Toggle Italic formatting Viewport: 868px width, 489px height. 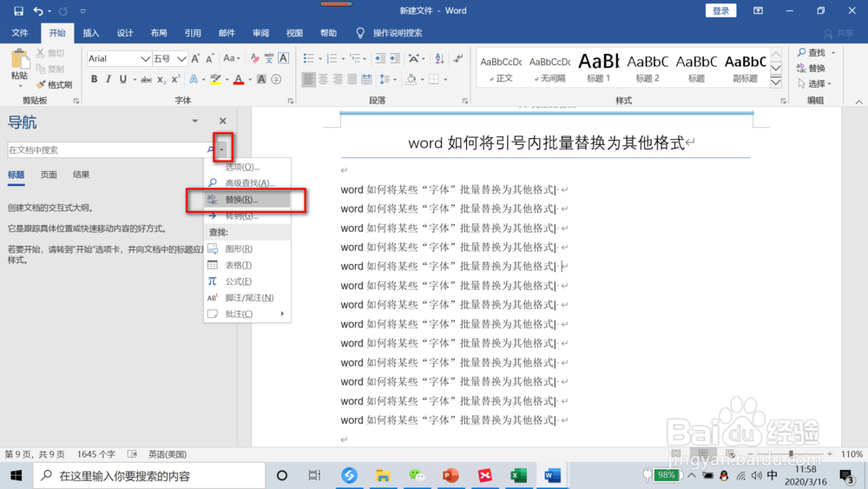pyautogui.click(x=108, y=79)
